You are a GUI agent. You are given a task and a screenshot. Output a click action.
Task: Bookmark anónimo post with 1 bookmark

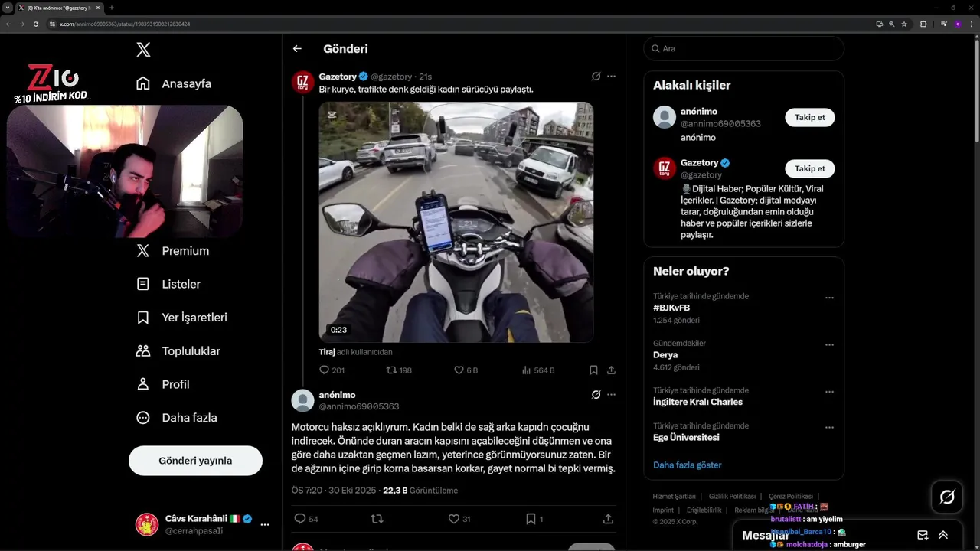click(534, 519)
